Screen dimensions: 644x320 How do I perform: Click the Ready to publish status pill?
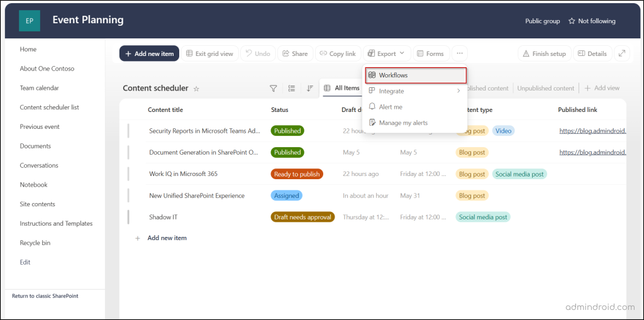[x=297, y=174]
